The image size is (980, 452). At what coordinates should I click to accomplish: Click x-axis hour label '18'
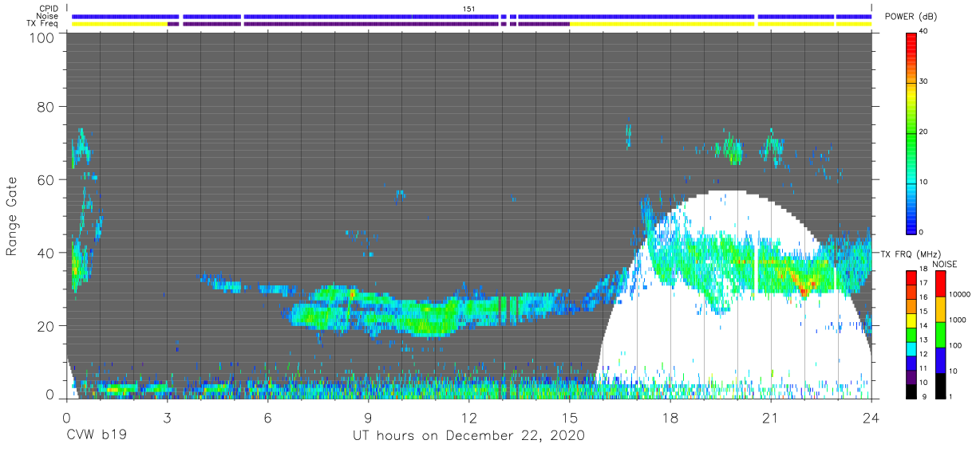(670, 417)
